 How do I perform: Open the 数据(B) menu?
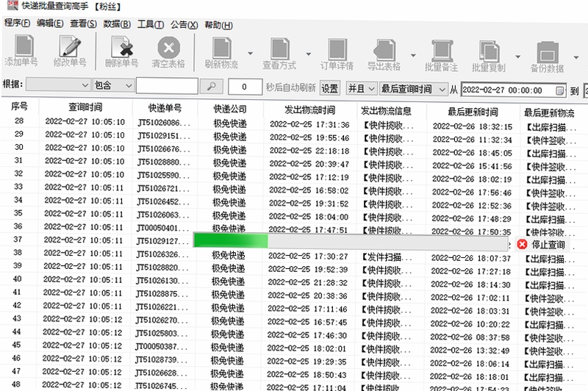pyautogui.click(x=117, y=24)
